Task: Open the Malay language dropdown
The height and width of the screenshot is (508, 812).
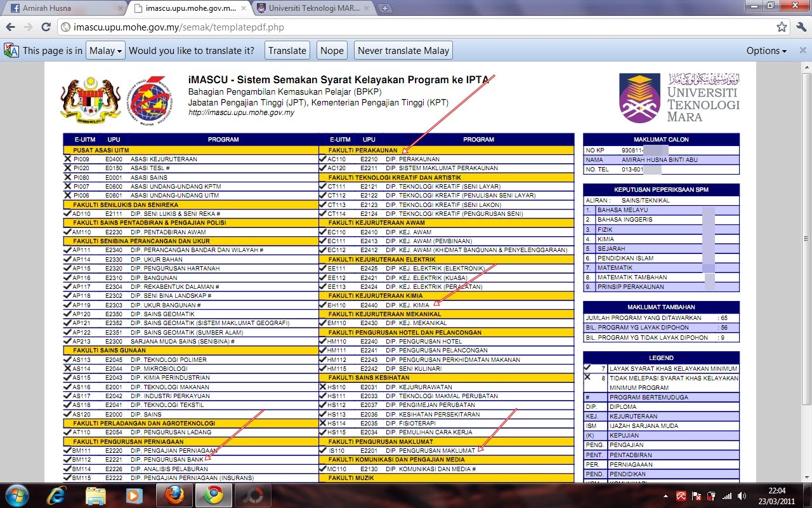Action: pos(106,51)
